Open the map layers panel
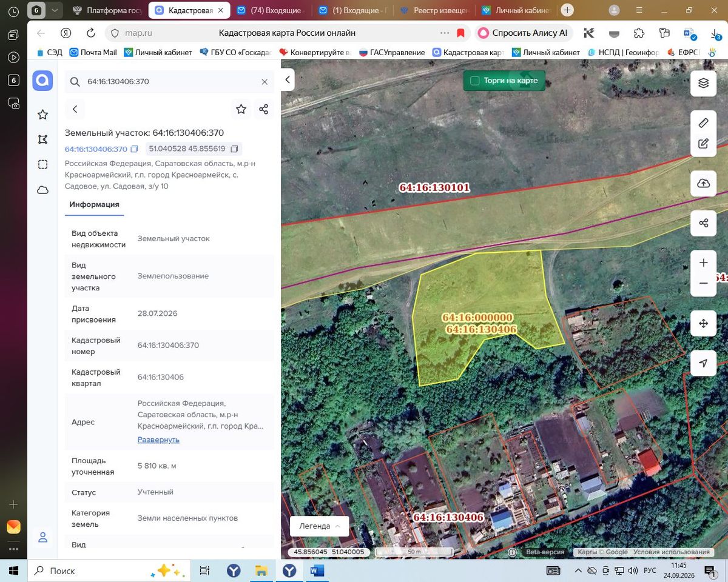The image size is (728, 582). tap(703, 83)
